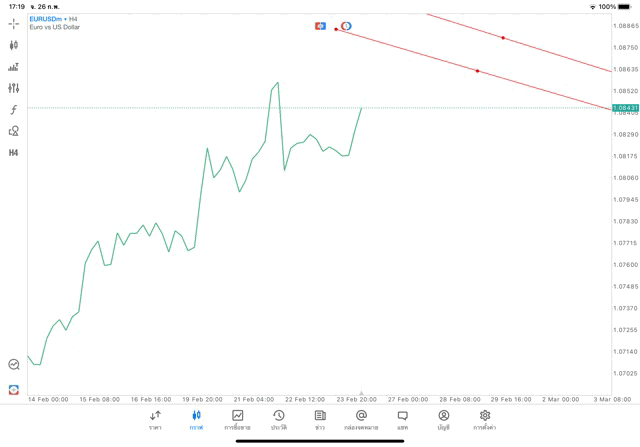Select the middle anchor point of lower red trendline
Viewport: 640px width, 447px height.
click(x=477, y=71)
